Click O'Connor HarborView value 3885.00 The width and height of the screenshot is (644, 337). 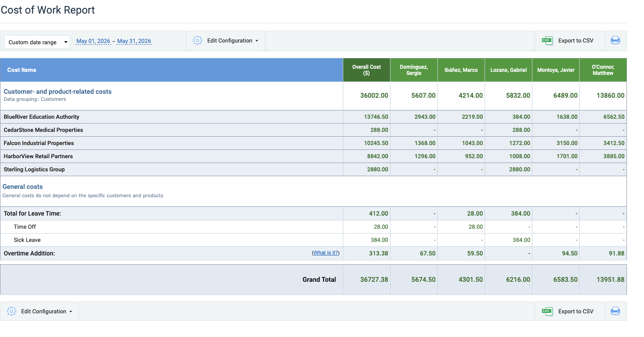tap(614, 156)
